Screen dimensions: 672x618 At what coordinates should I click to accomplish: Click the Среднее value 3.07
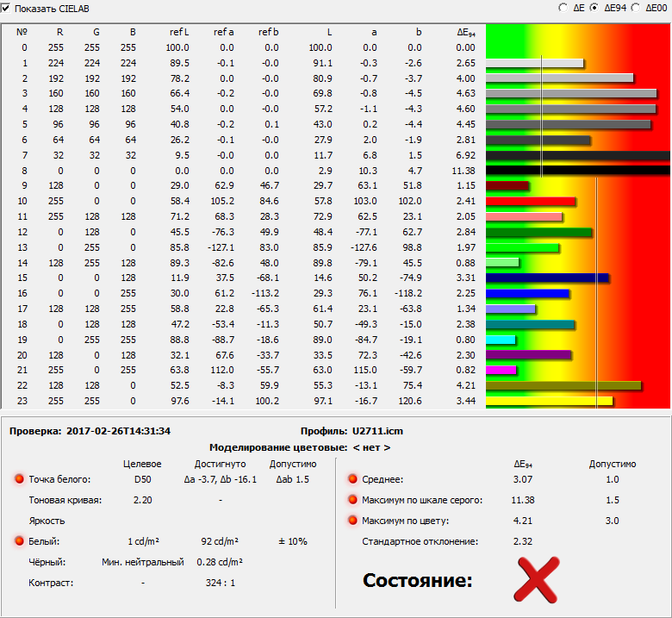pyautogui.click(x=523, y=479)
